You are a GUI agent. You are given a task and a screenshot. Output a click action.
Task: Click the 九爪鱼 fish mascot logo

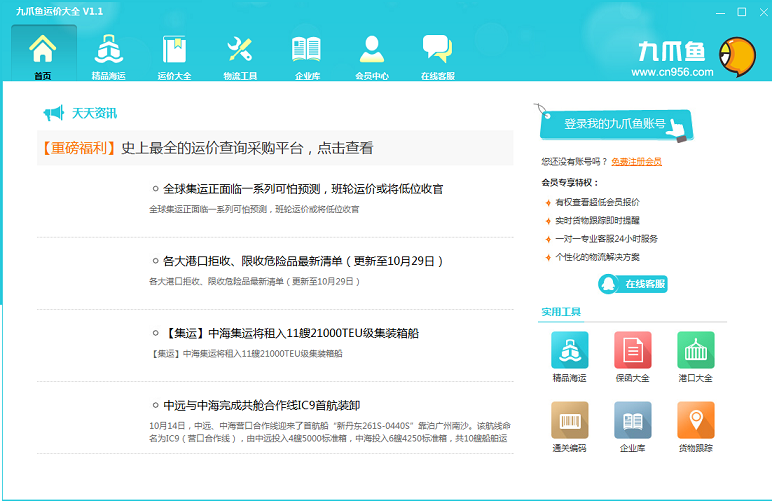(x=738, y=57)
